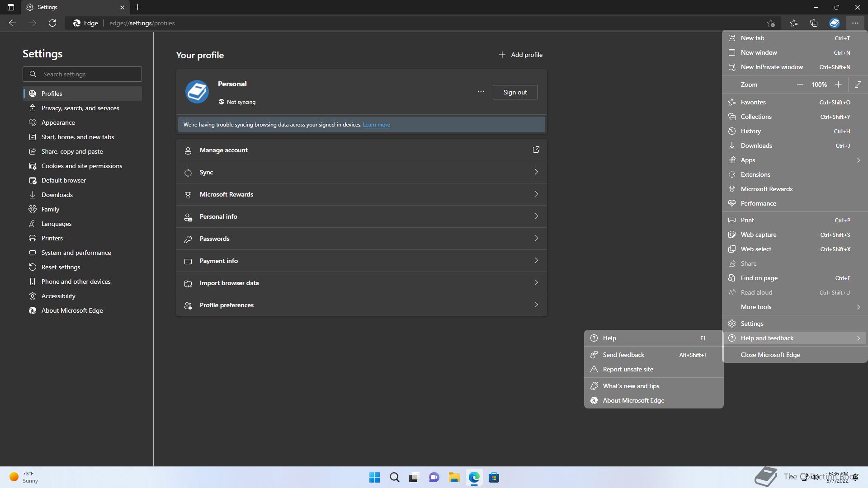Open taskbar Search
868x488 pixels.
coord(395,478)
